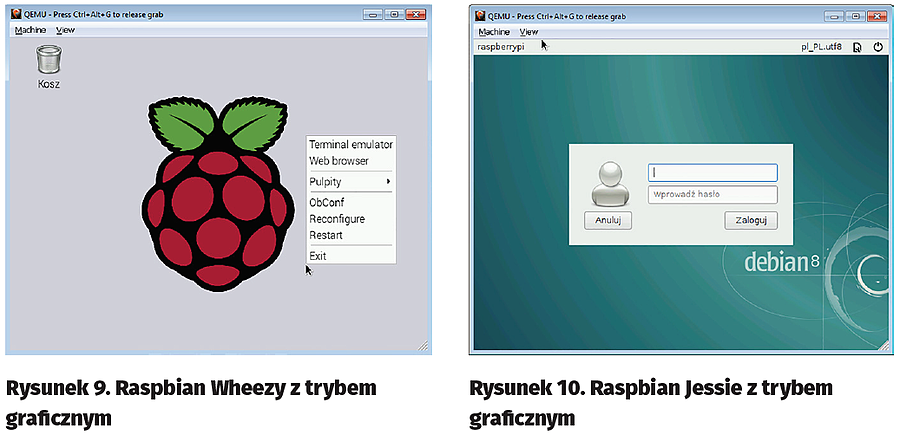Click the power icon in Debian login panel
Viewport: 900px width, 435px height.
[x=878, y=47]
